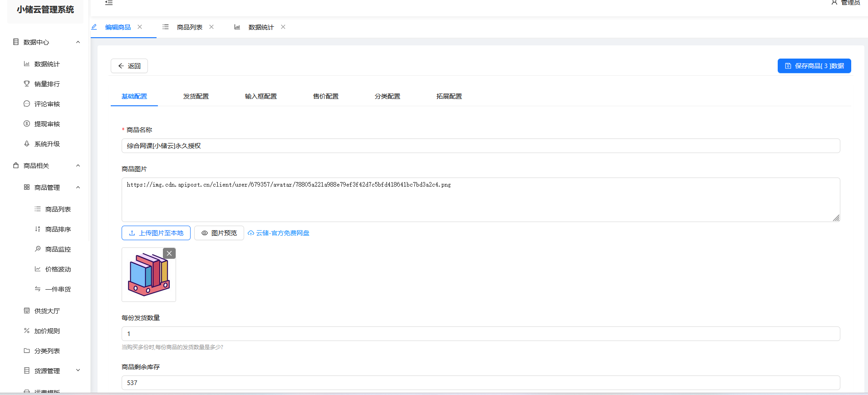Image resolution: width=868 pixels, height=395 pixels.
Task: Close the 编辑商品 tab
Action: click(140, 27)
